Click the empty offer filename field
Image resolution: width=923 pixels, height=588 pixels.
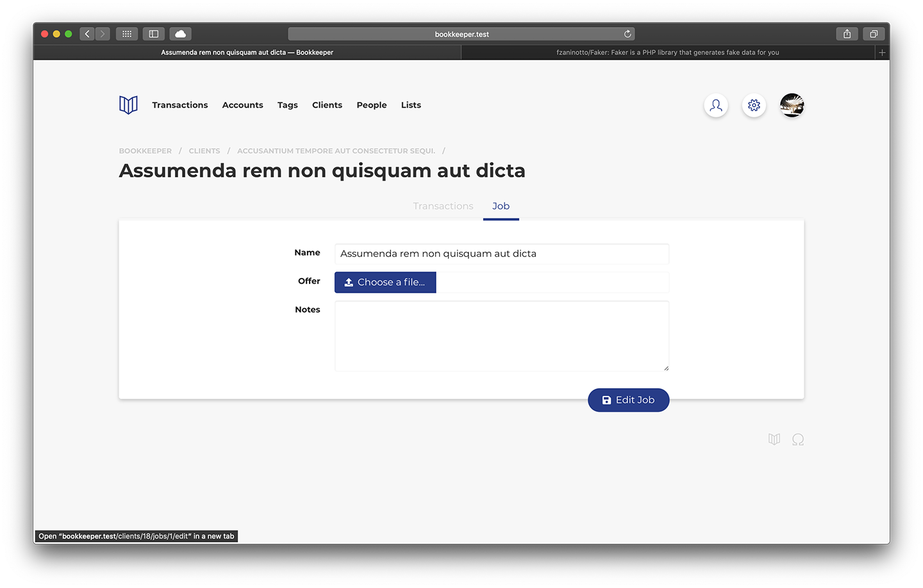pos(553,282)
